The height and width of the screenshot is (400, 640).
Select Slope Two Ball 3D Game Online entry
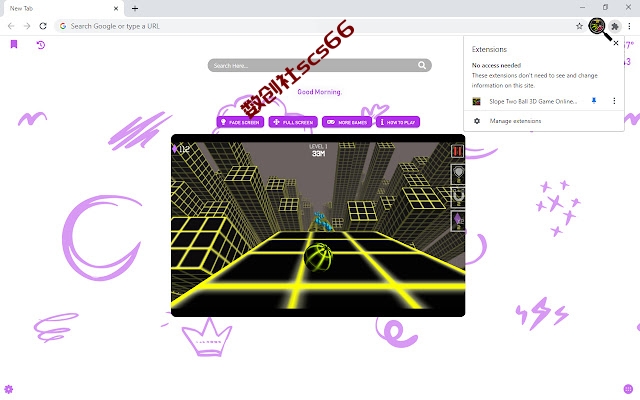(533, 101)
